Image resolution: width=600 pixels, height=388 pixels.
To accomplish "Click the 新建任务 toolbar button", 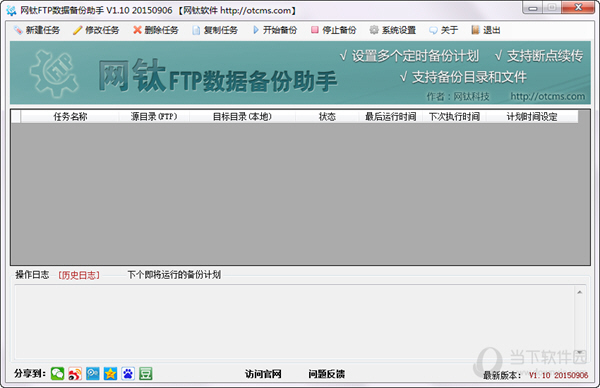I will pyautogui.click(x=37, y=30).
